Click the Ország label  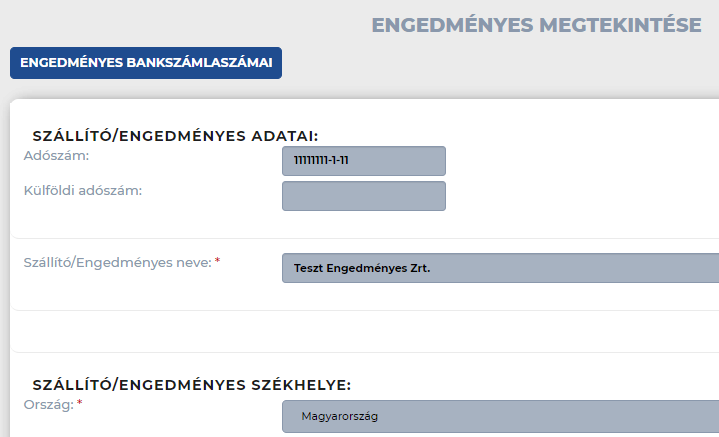tap(49, 405)
